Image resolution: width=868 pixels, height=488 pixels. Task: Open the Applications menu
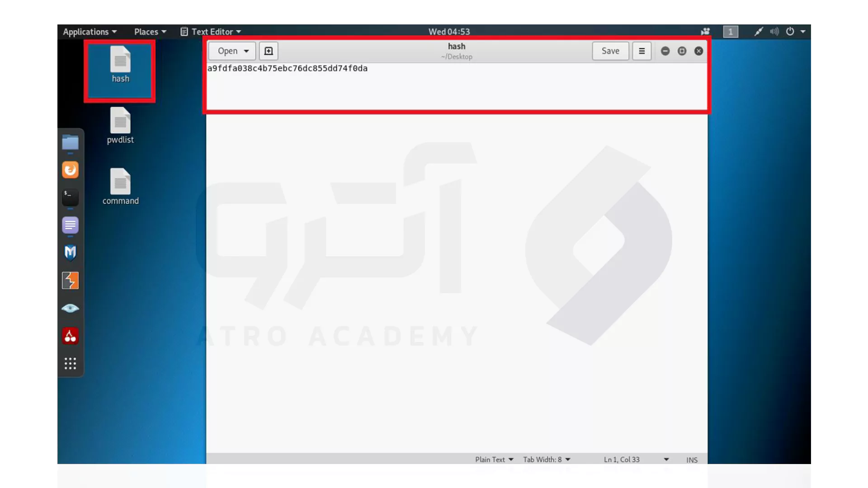pyautogui.click(x=90, y=31)
